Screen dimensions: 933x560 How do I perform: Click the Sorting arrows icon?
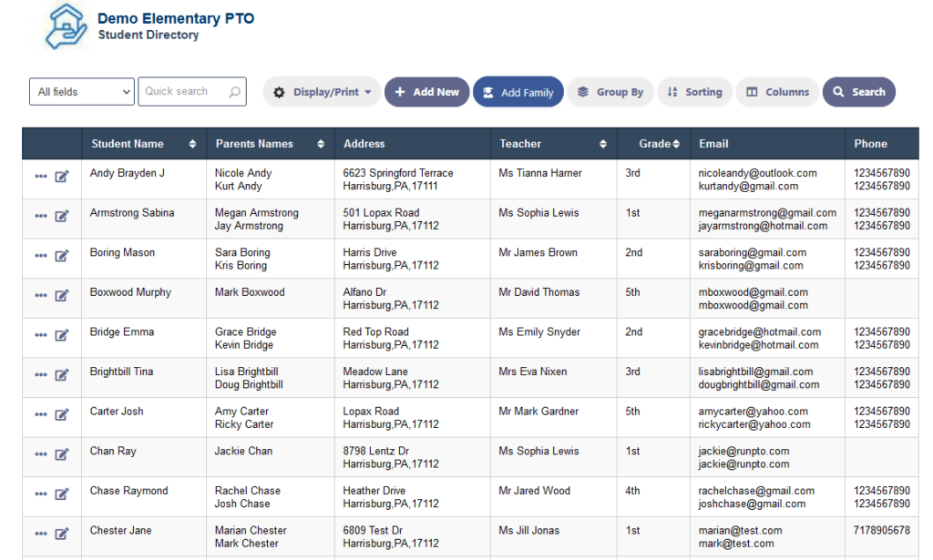point(671,91)
